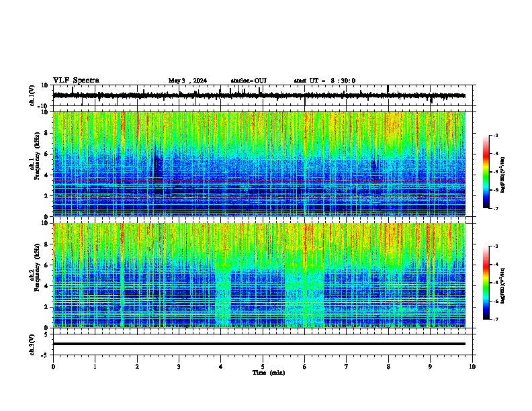Click the '-7' label on ch.2 color scale
The image size is (532, 411).
496,319
